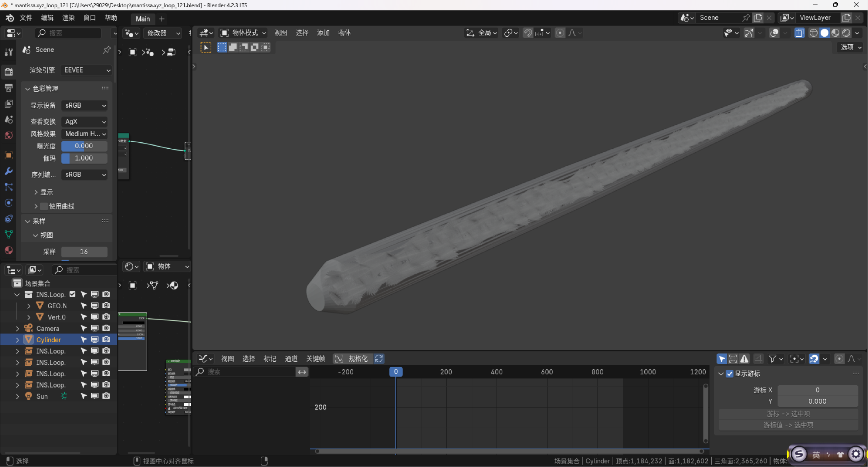Click Cursor to Selection button
868x467 pixels.
click(788, 414)
